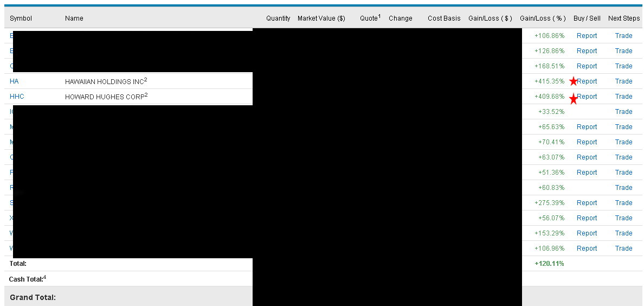Click the Cost Basis column header

coord(444,18)
